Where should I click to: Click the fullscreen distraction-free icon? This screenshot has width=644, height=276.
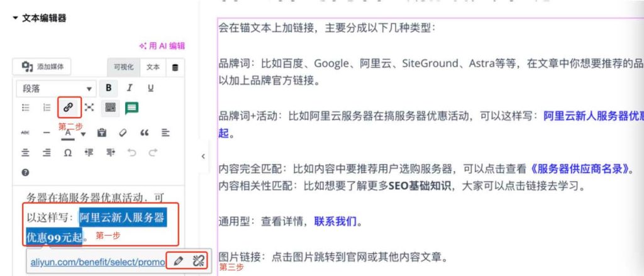point(89,108)
